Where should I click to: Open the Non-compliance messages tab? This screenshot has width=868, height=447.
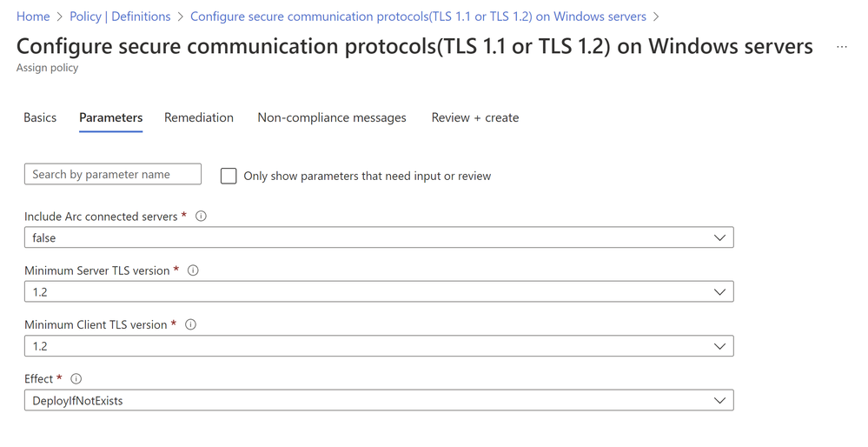point(332,117)
